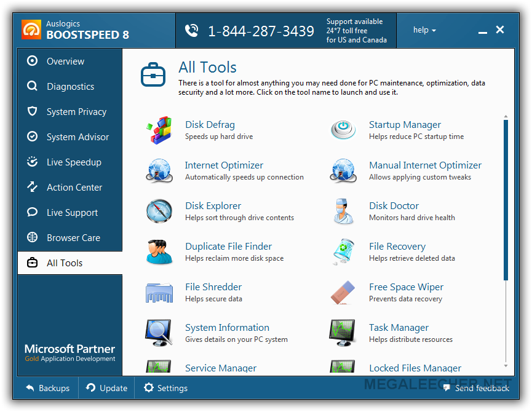Launch Disk Defrag via its colored blocks icon
The height and width of the screenshot is (412, 532).
click(x=159, y=130)
